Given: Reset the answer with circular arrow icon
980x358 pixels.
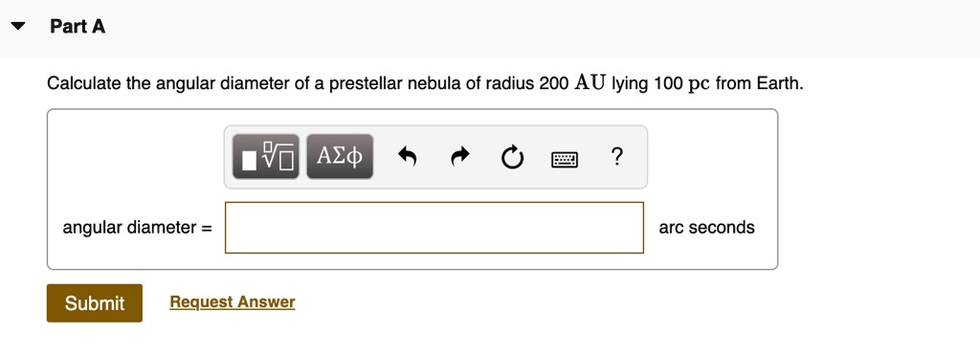Looking at the screenshot, I should point(513,157).
